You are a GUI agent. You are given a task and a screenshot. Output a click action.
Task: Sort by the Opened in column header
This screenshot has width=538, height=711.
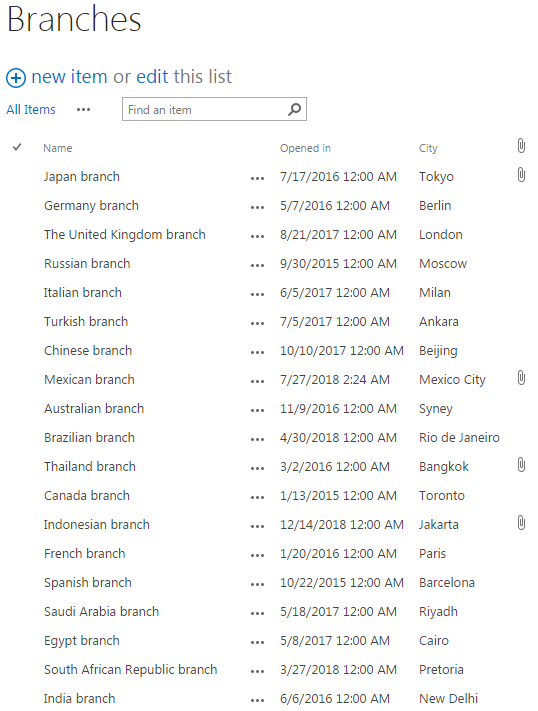(305, 148)
